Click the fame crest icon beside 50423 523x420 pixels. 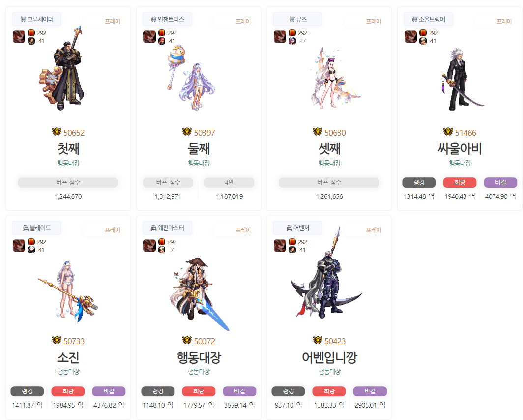(x=318, y=340)
